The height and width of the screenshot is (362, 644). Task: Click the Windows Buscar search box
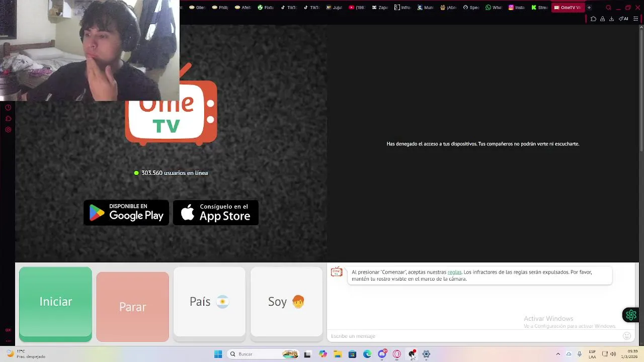(x=263, y=354)
